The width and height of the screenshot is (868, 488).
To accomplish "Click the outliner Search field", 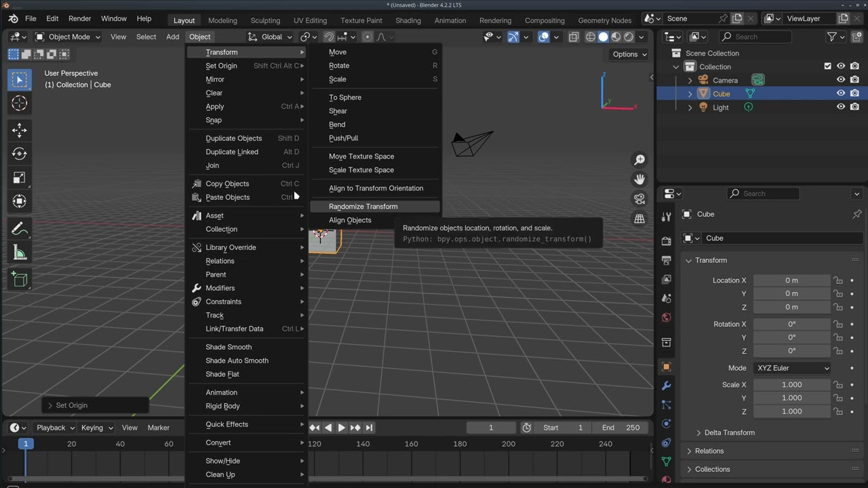I will tap(756, 37).
